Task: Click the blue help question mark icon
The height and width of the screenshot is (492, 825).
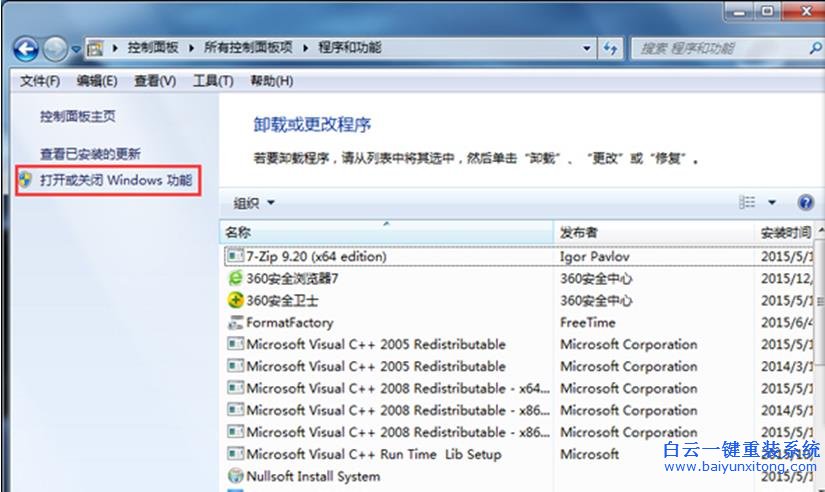Action: (x=806, y=202)
